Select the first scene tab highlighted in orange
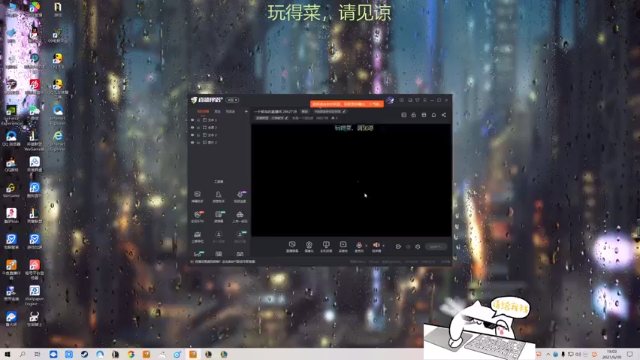 click(x=203, y=111)
